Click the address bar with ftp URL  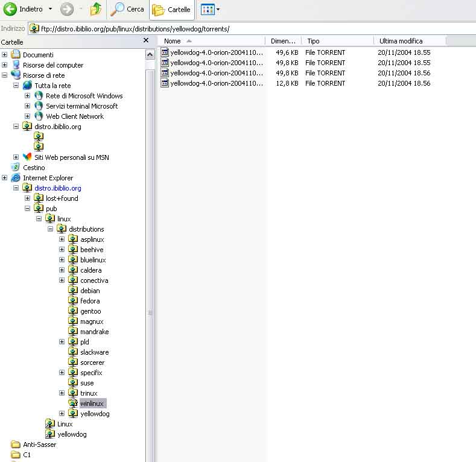(252, 29)
